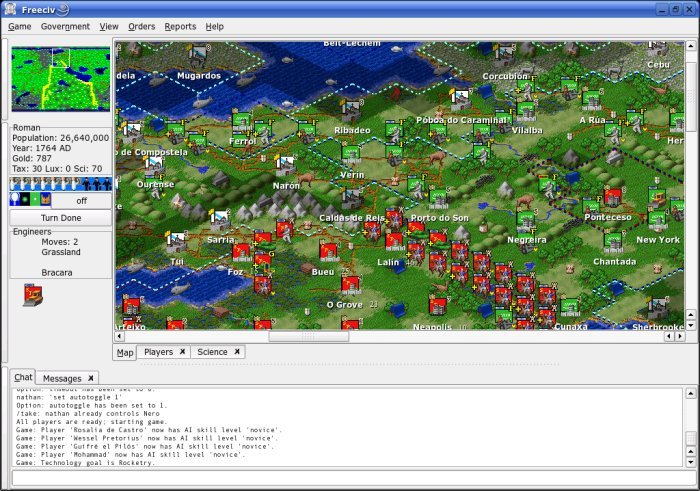Click the chat input field

354,478
